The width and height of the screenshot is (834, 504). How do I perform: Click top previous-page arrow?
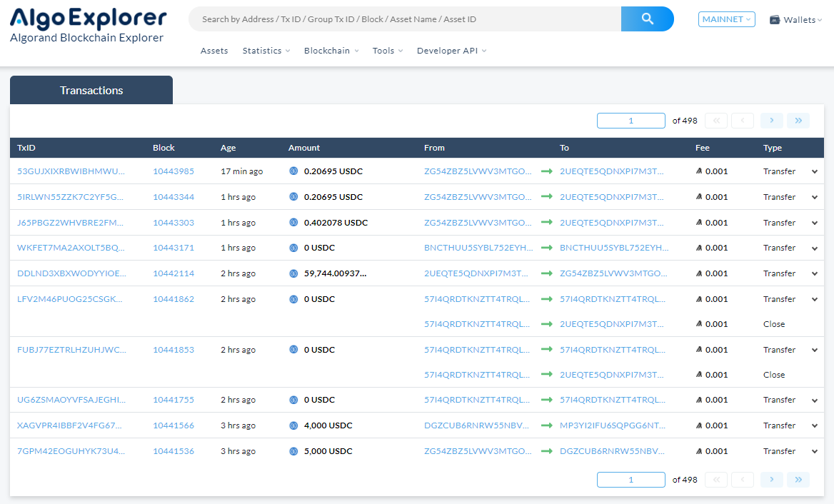click(743, 121)
